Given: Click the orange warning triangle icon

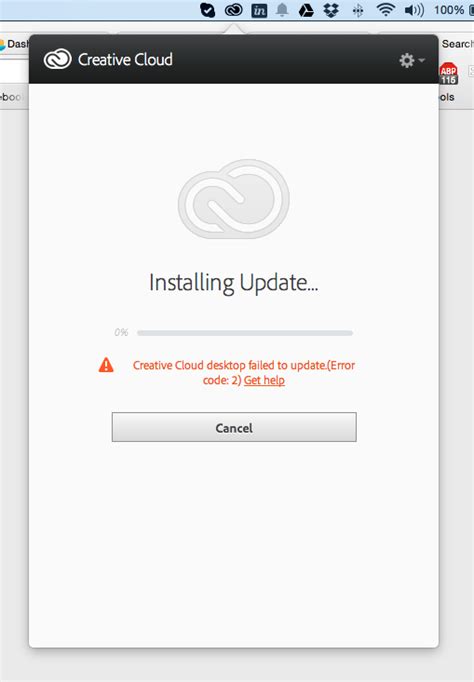Looking at the screenshot, I should pyautogui.click(x=106, y=365).
